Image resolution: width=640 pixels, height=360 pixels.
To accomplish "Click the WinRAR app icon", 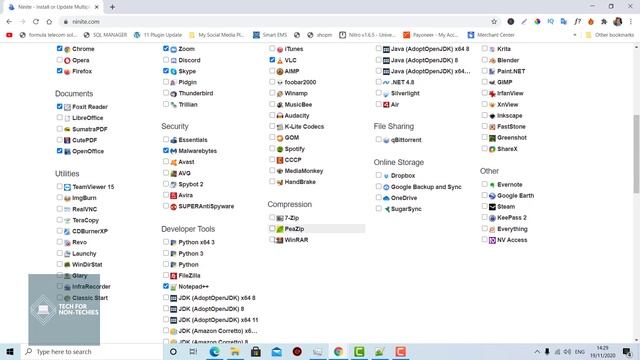I will tap(280, 240).
